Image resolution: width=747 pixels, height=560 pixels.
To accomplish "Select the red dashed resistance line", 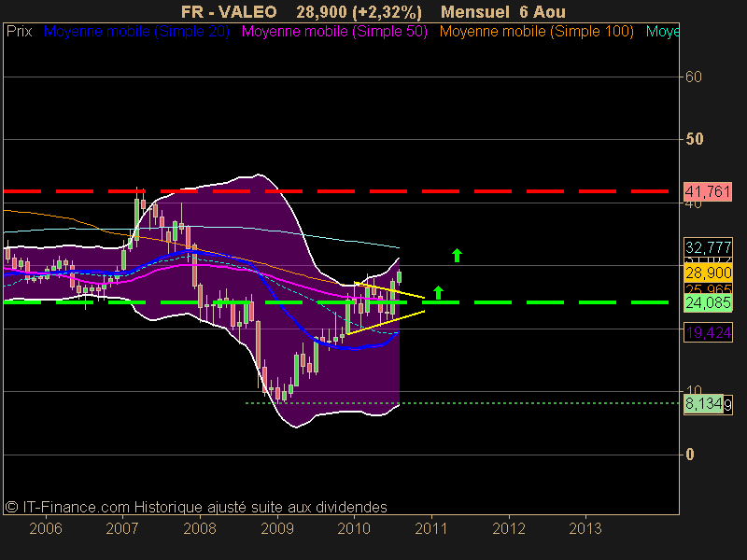I will tap(336, 191).
